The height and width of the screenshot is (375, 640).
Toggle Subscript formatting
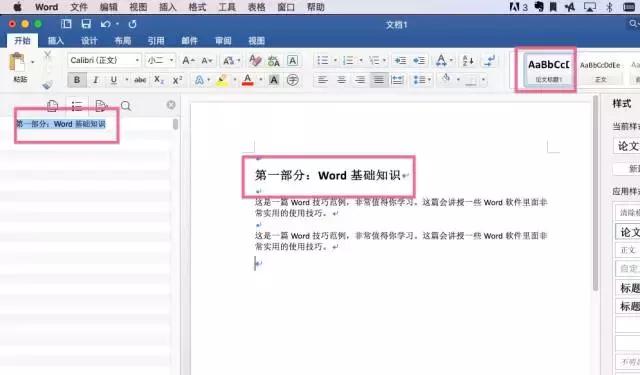pyautogui.click(x=159, y=80)
